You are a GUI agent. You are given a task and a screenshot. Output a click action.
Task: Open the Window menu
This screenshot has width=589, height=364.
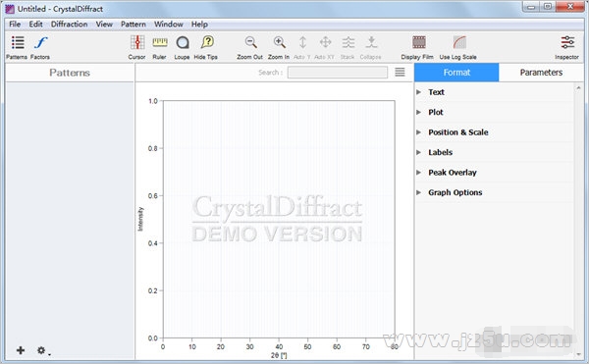coord(169,25)
